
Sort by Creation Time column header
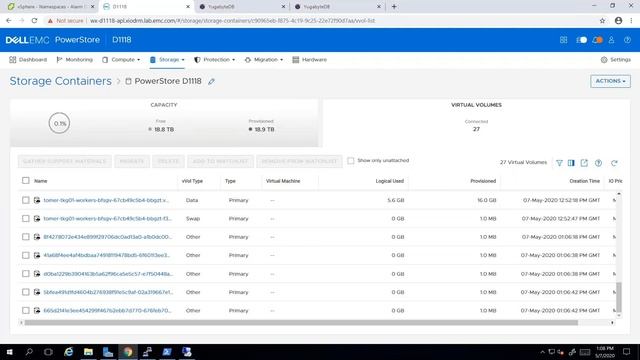coord(584,181)
